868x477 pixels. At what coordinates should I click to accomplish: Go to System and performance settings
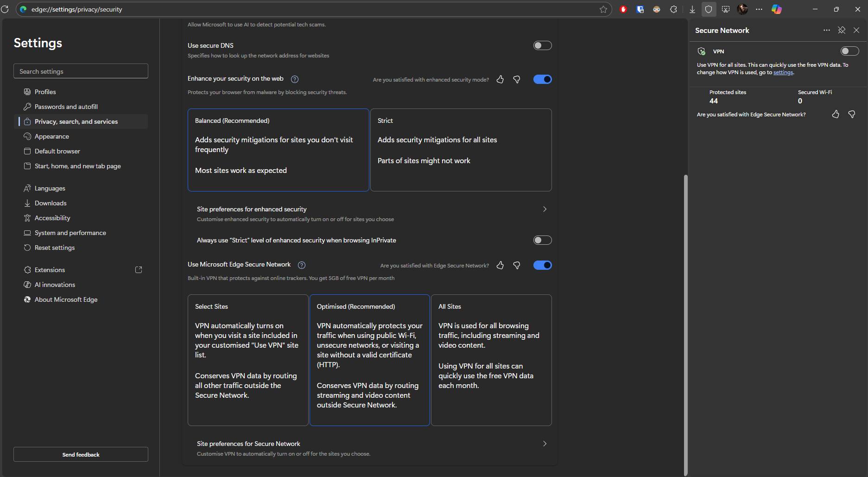[70, 233]
